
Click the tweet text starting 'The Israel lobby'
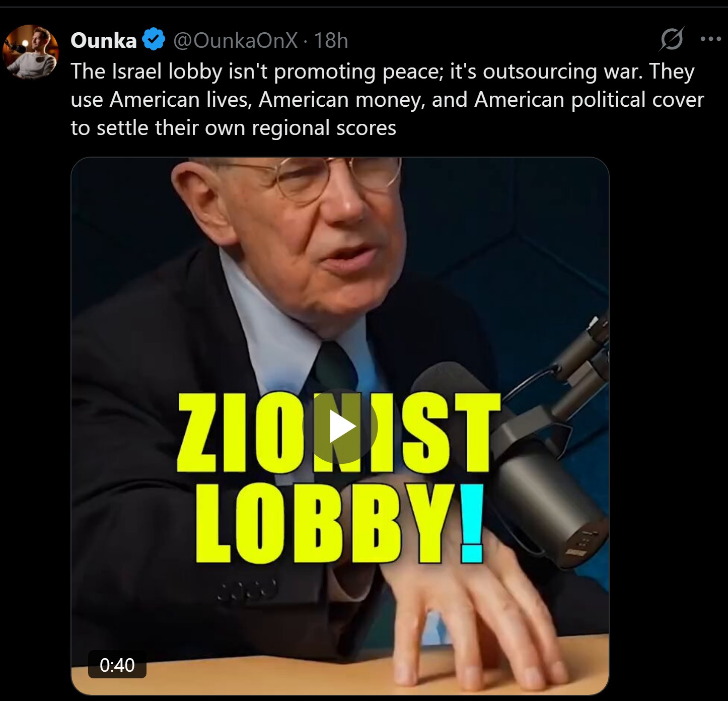coord(387,100)
